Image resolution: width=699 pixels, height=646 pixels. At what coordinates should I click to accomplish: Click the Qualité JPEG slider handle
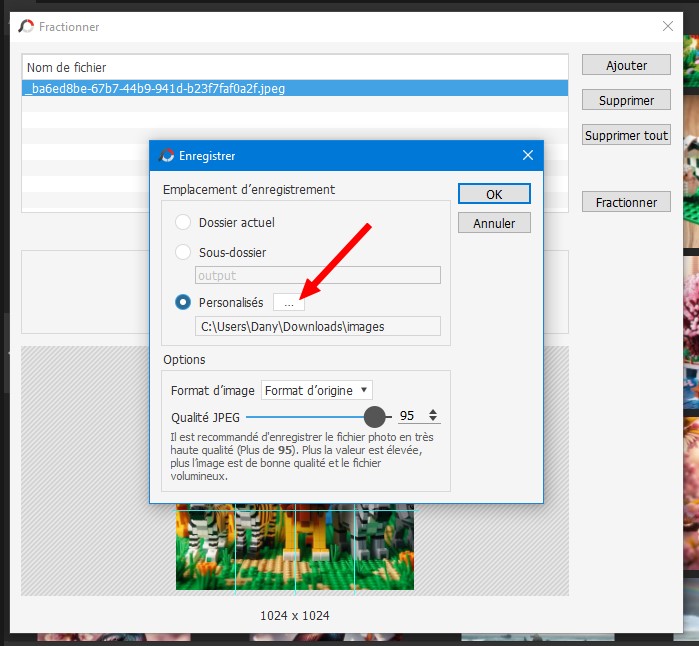[x=374, y=417]
